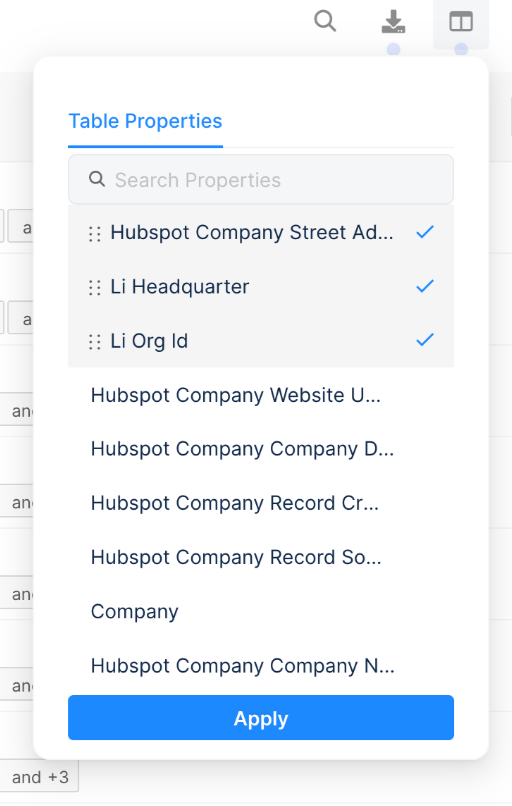The height and width of the screenshot is (806, 512).
Task: Click the download export icon
Action: [x=393, y=22]
